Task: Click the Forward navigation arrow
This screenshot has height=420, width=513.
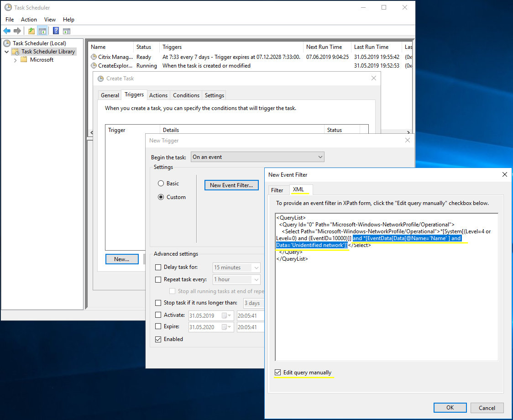Action: click(17, 31)
